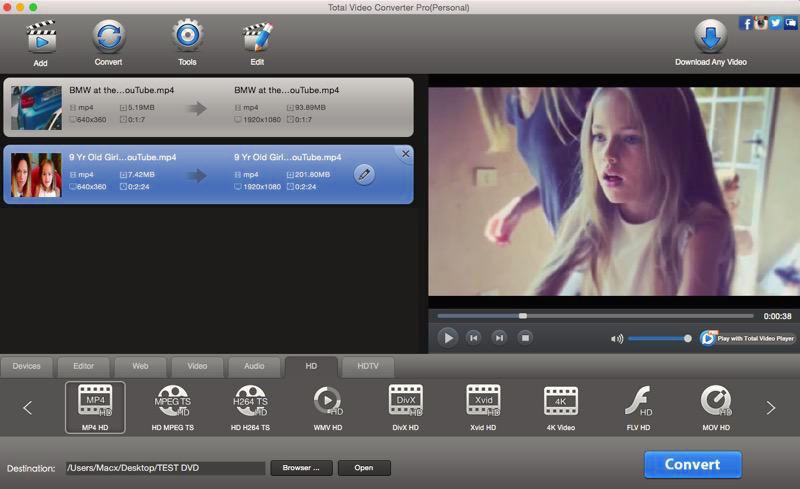
Task: Stop the video playback
Action: tap(525, 337)
